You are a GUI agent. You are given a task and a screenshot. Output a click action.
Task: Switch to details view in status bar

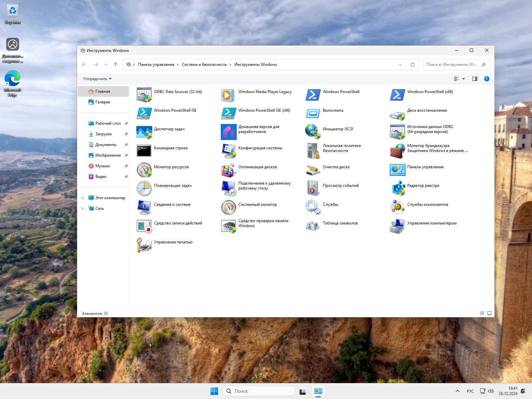click(x=482, y=313)
